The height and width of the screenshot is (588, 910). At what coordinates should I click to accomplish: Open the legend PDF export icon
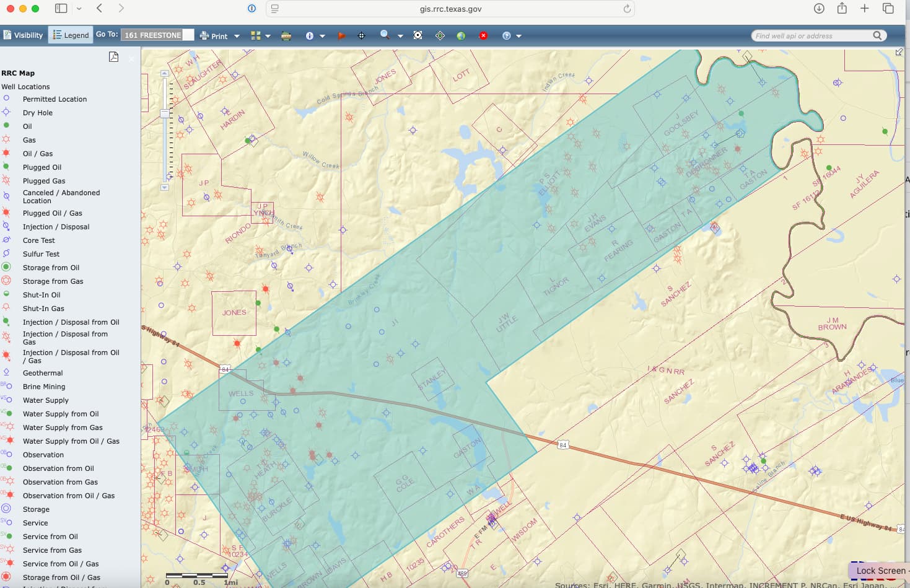pos(113,57)
